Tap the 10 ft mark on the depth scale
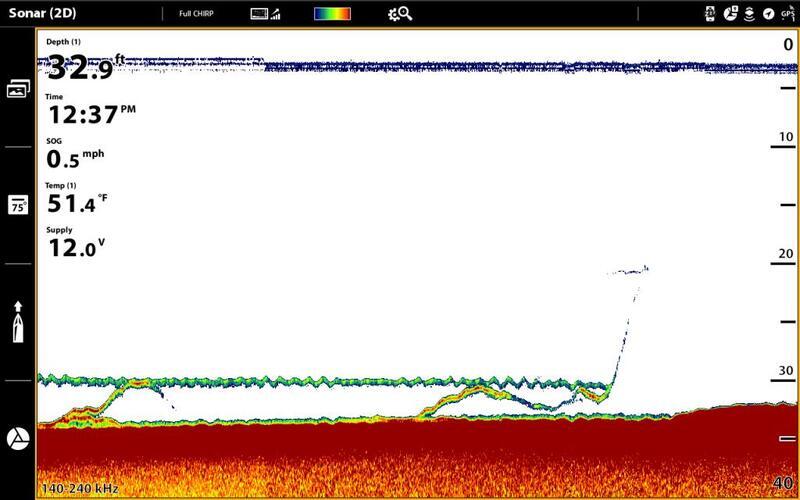The image size is (800, 500). 786,137
